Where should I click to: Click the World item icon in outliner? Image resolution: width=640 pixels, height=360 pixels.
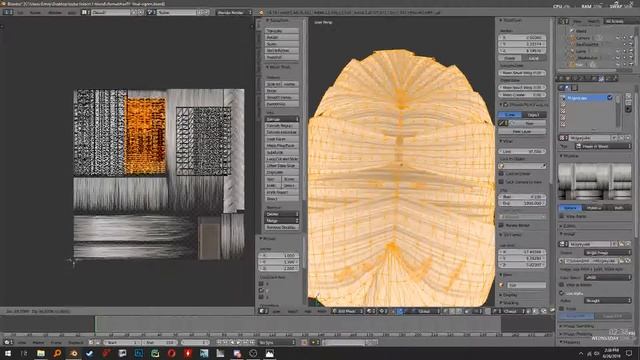pyautogui.click(x=572, y=31)
